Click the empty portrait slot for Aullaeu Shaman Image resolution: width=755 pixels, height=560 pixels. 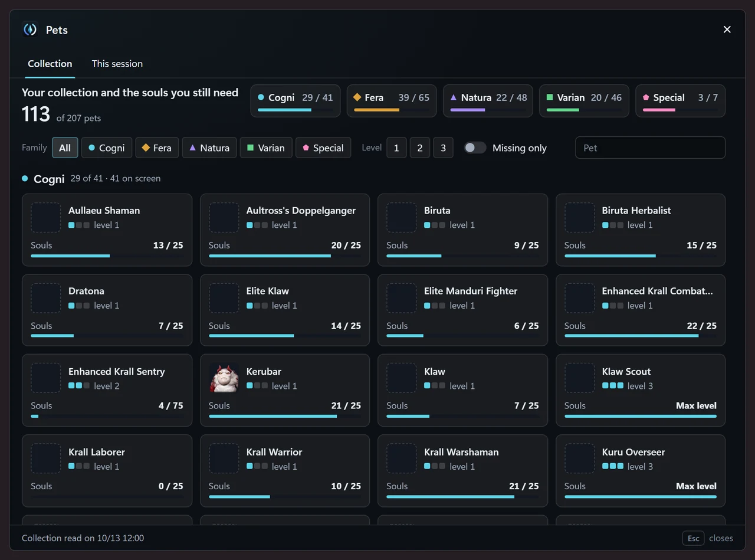(x=46, y=217)
